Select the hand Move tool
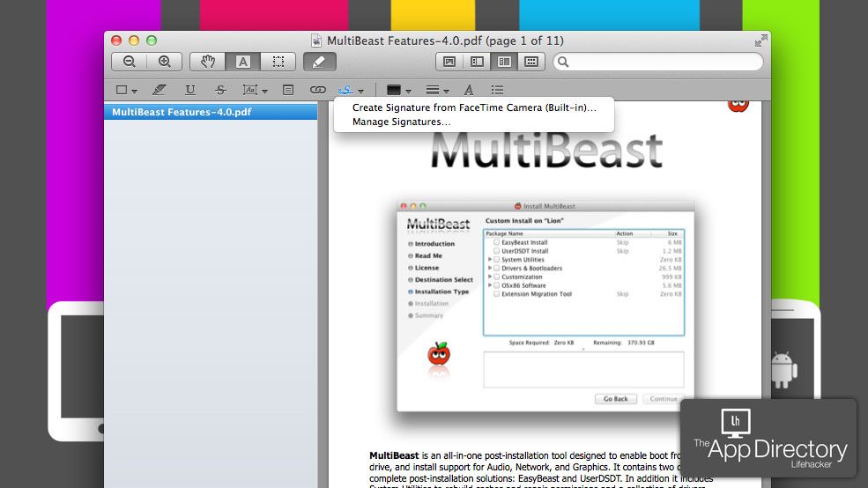 tap(208, 62)
